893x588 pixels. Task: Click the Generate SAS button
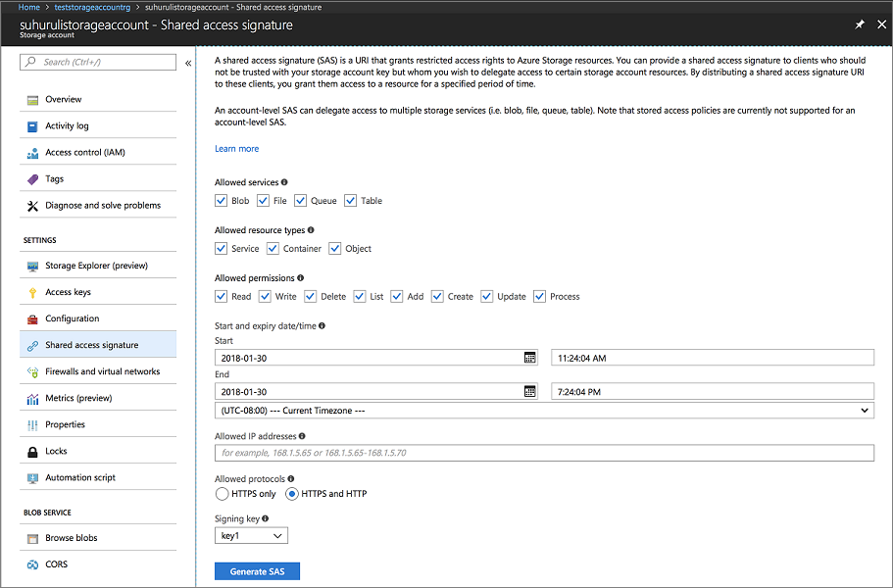point(257,570)
